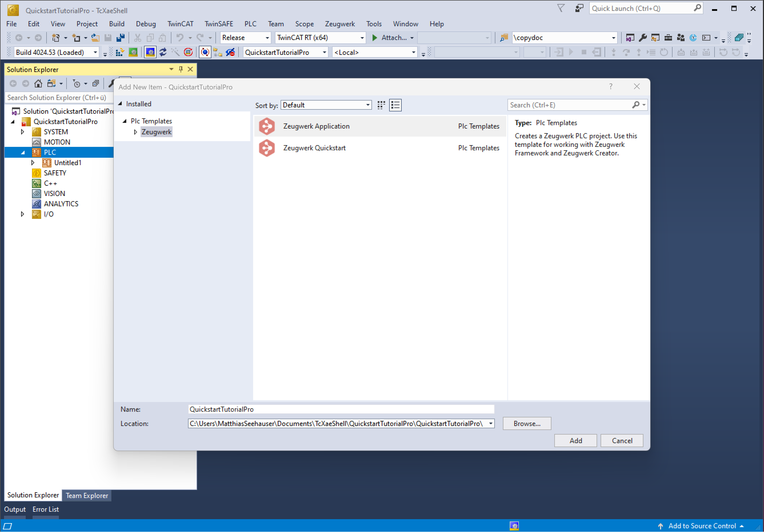Click the Show Online Data icon

205,52
